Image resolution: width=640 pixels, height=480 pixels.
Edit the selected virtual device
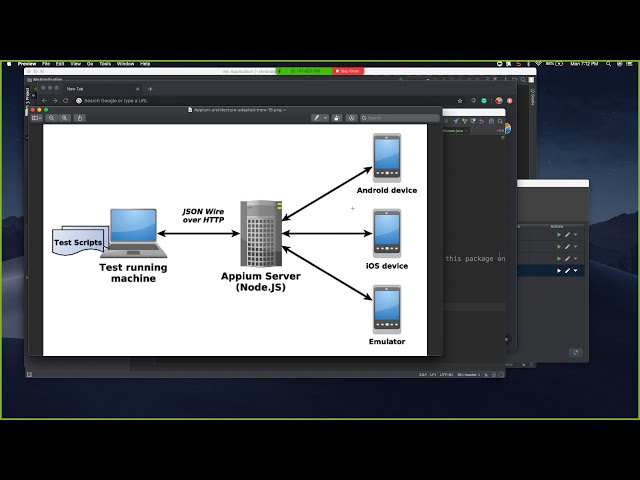(x=567, y=271)
